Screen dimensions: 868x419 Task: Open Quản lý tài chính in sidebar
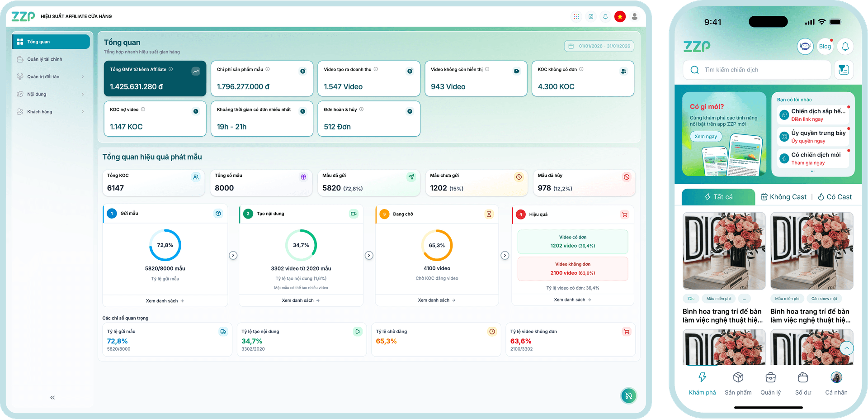point(44,59)
